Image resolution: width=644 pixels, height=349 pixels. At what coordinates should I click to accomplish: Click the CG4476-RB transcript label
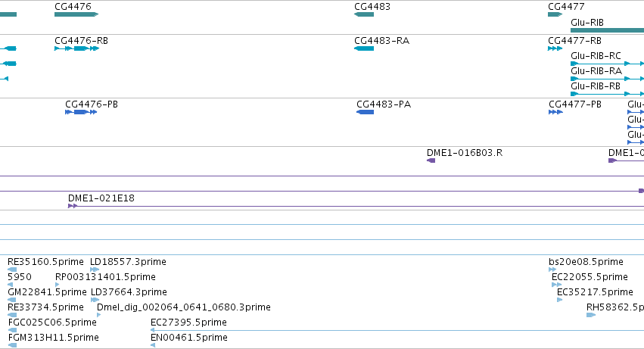(81, 41)
